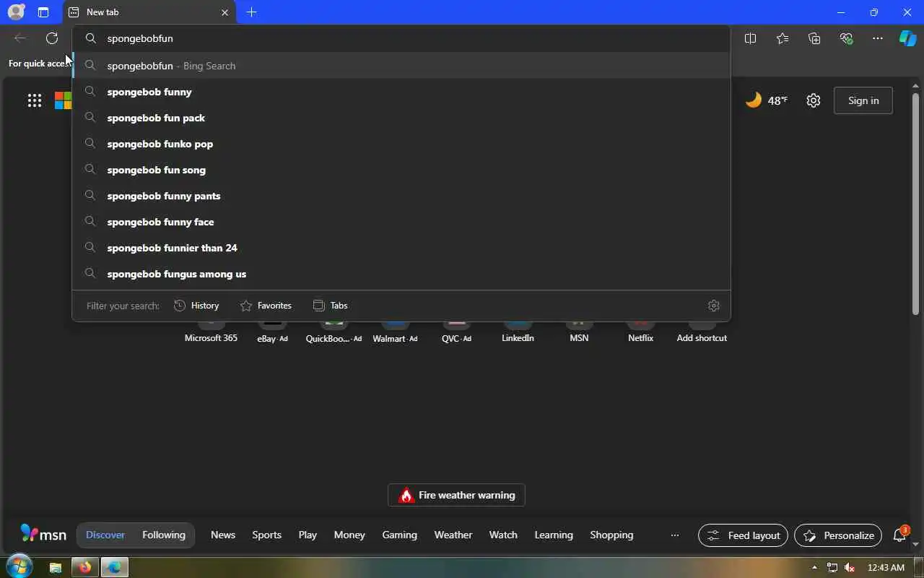Open the Favorites star icon
Screen dimensions: 924x578
pos(783,38)
